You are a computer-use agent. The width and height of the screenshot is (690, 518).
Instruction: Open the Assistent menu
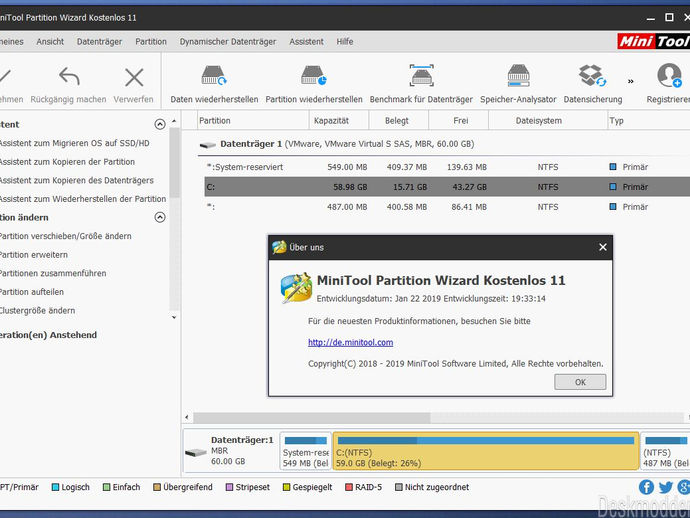tap(306, 41)
